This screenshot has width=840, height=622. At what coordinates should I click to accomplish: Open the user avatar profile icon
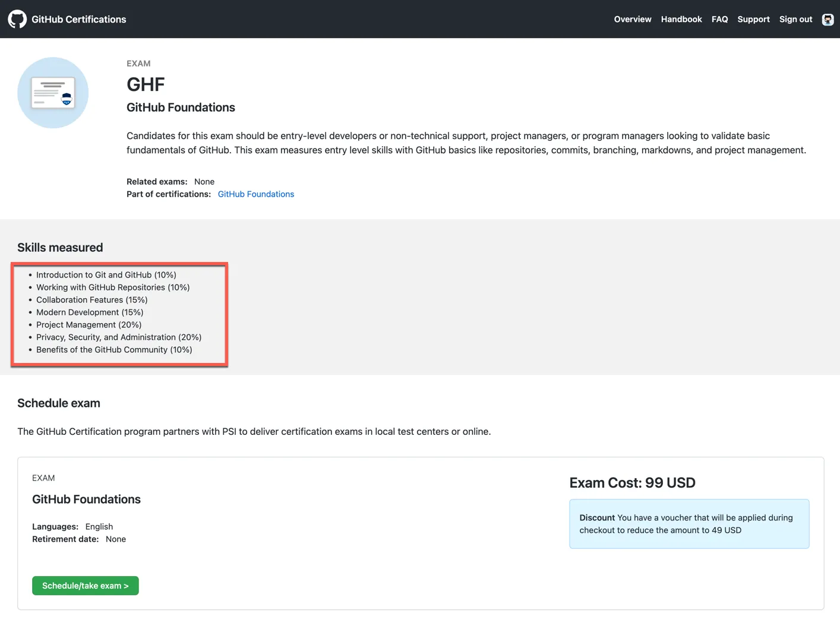point(828,20)
